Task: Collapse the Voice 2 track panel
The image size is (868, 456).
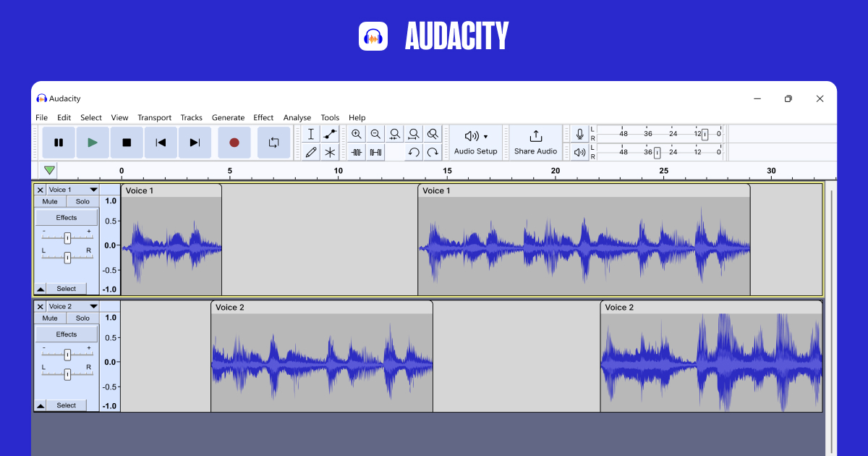Action: [x=41, y=405]
